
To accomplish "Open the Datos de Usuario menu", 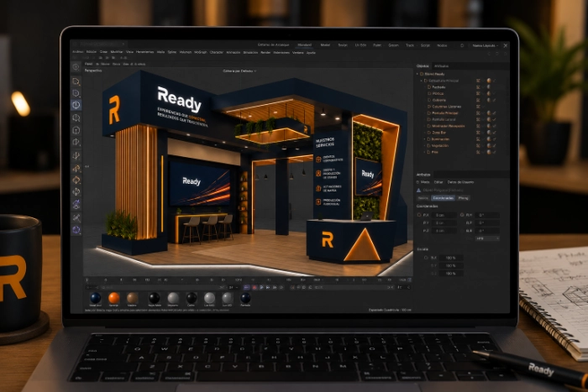I will click(460, 182).
